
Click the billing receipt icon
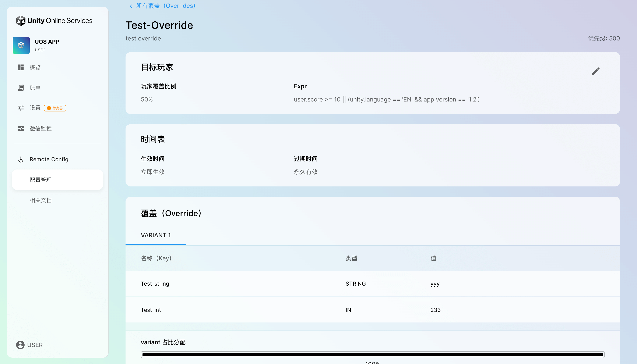point(21,88)
